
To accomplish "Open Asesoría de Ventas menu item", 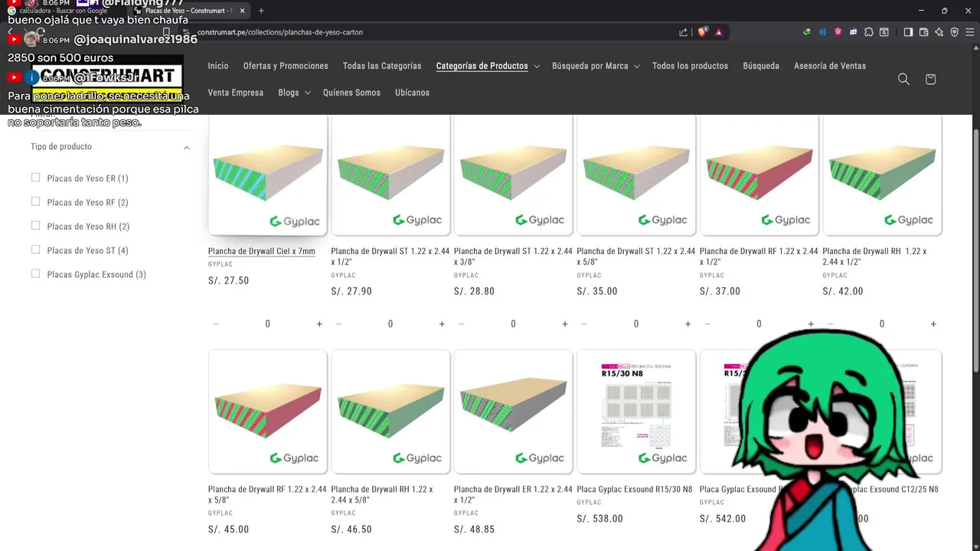I will tap(830, 66).
